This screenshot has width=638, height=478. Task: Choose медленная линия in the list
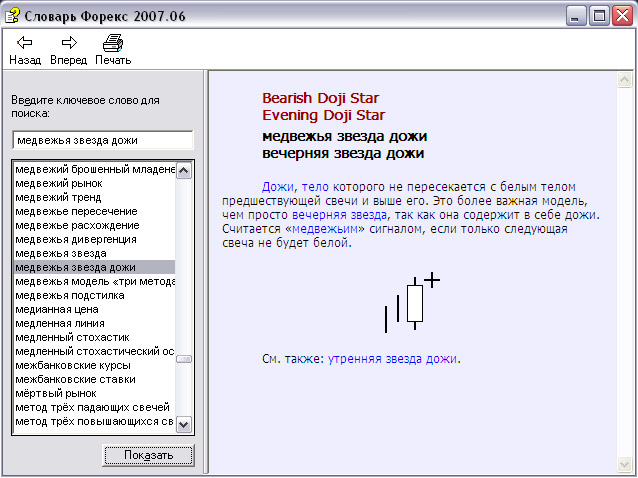(95, 323)
